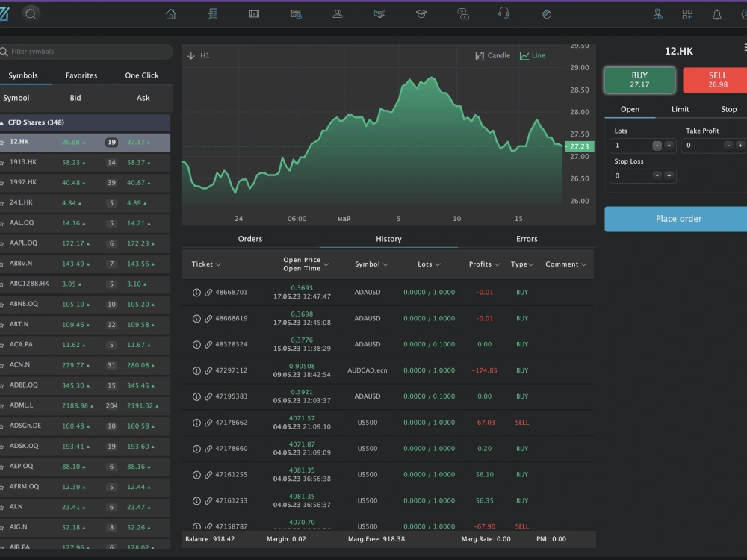The width and height of the screenshot is (747, 560).
Task: Increase Stop Loss with the plus button
Action: tap(669, 176)
